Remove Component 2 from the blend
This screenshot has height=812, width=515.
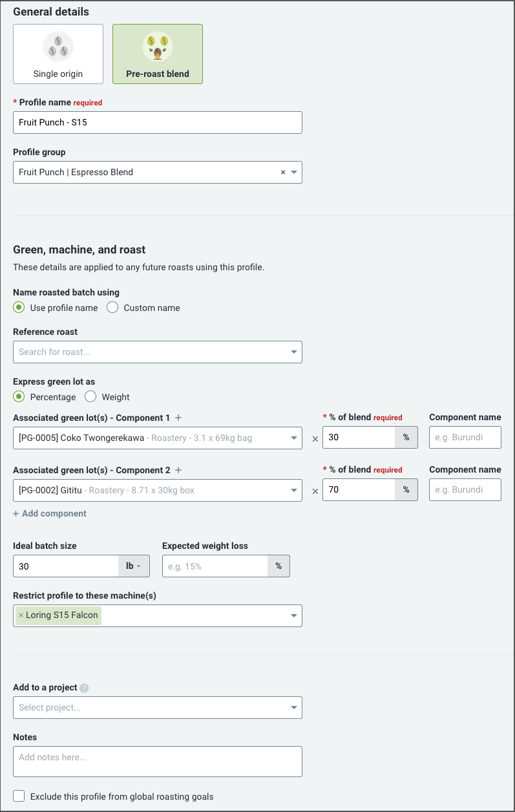(315, 491)
